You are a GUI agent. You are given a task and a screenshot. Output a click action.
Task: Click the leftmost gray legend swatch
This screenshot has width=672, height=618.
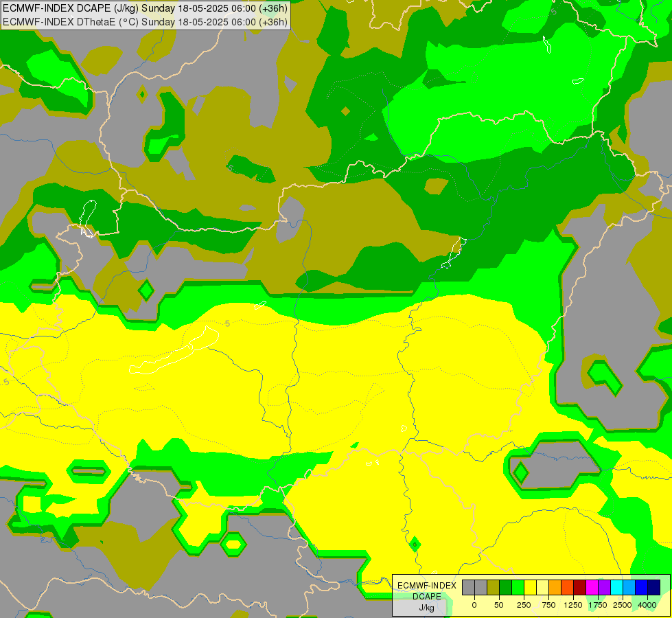tap(468, 588)
